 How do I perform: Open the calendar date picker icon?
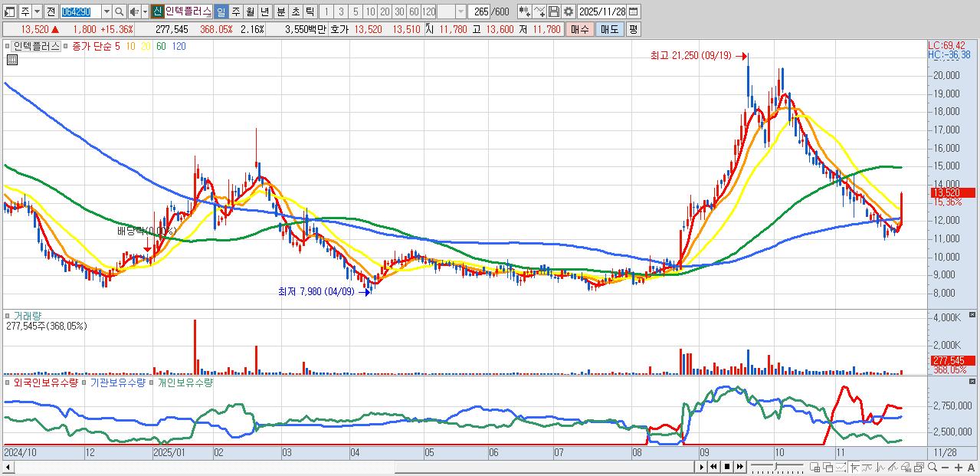click(x=633, y=11)
